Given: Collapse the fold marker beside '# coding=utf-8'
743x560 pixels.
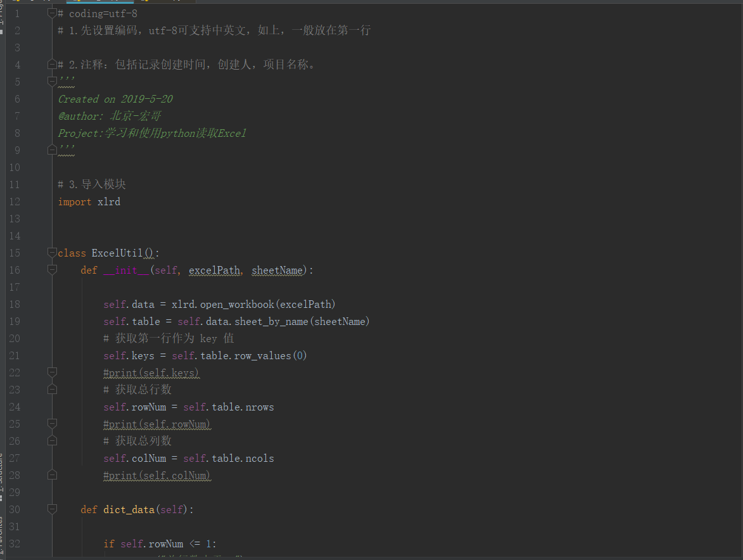Looking at the screenshot, I should pyautogui.click(x=52, y=13).
